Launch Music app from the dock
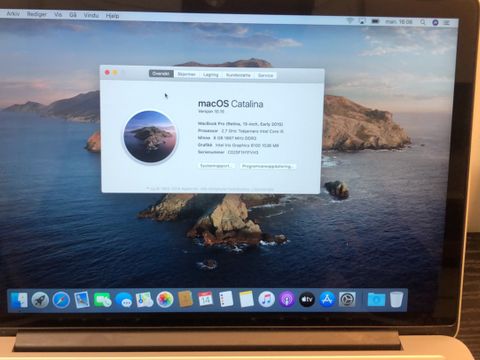 (x=266, y=299)
